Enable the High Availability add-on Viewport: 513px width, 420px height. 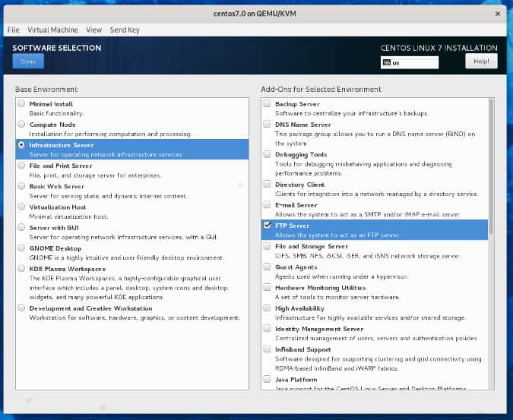click(267, 308)
